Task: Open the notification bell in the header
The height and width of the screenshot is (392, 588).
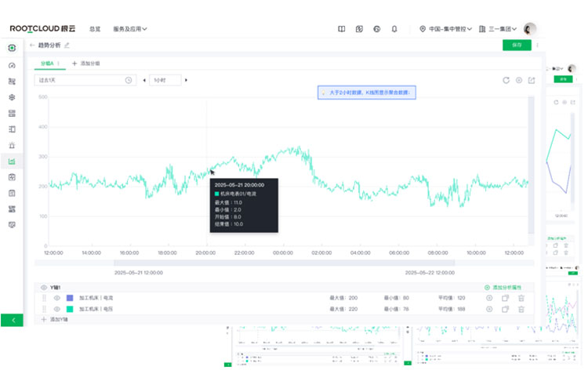Action: (x=394, y=29)
